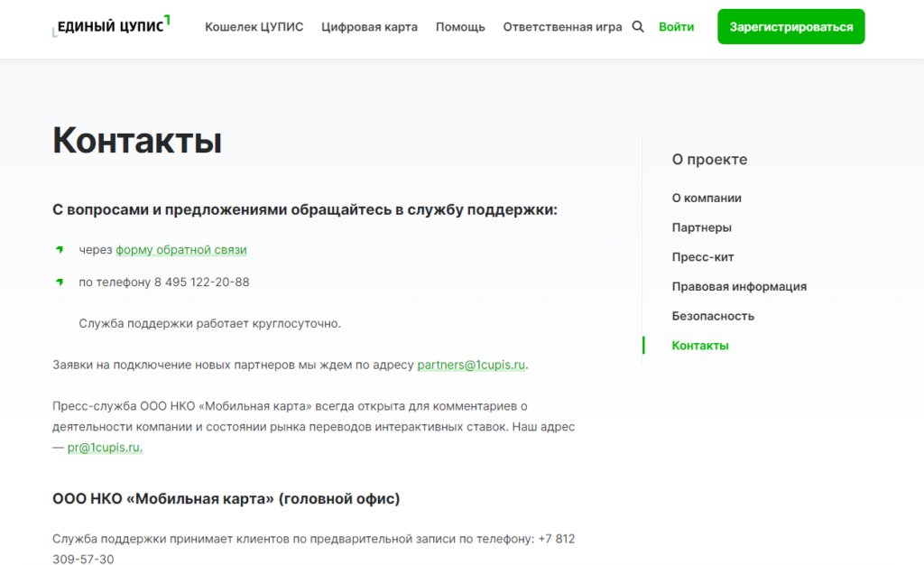The width and height of the screenshot is (924, 565).
Task: Click the Контакты page heading
Action: click(137, 140)
